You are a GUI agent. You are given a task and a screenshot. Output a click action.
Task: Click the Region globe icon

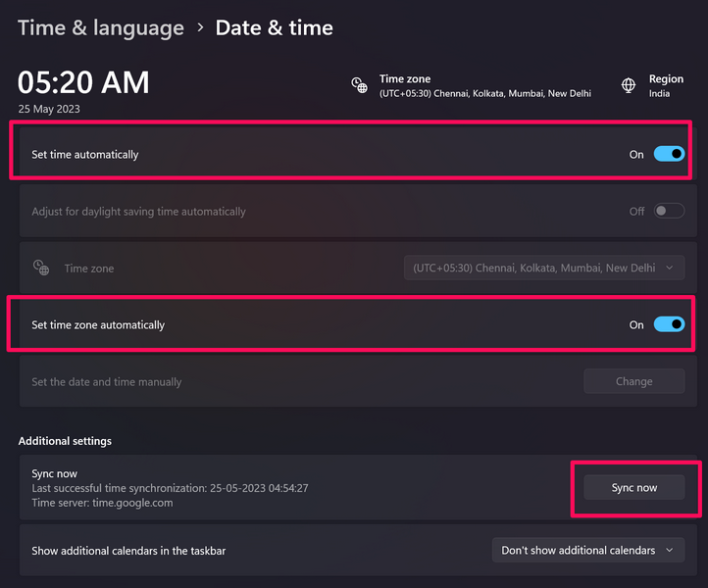click(629, 86)
